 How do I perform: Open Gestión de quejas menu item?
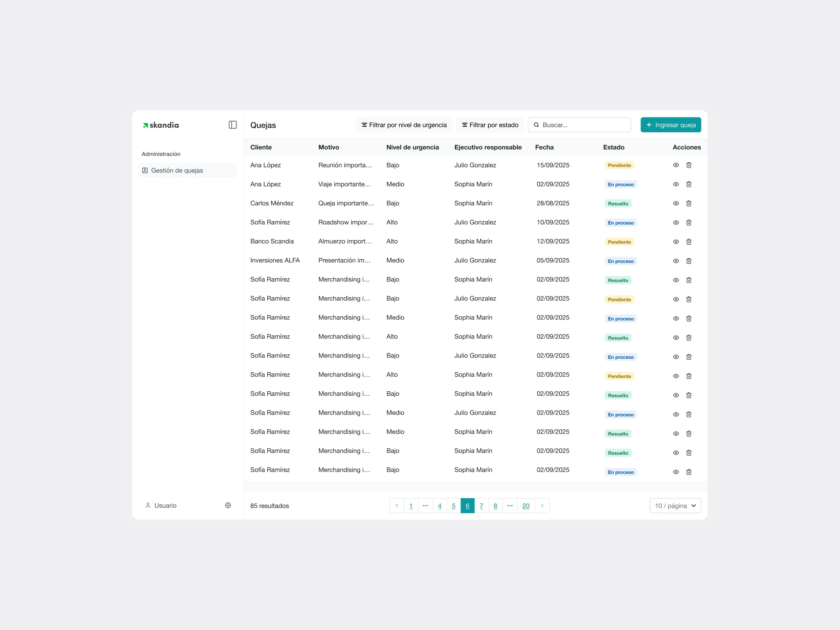(177, 171)
